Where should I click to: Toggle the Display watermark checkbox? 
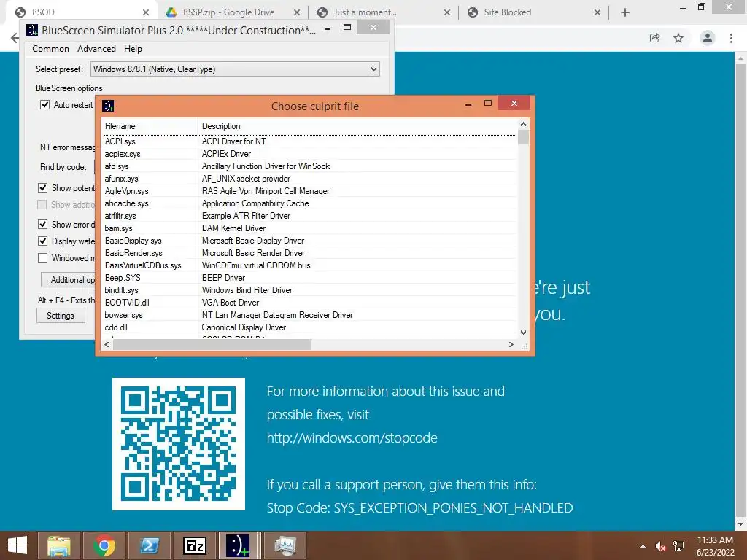pos(43,241)
